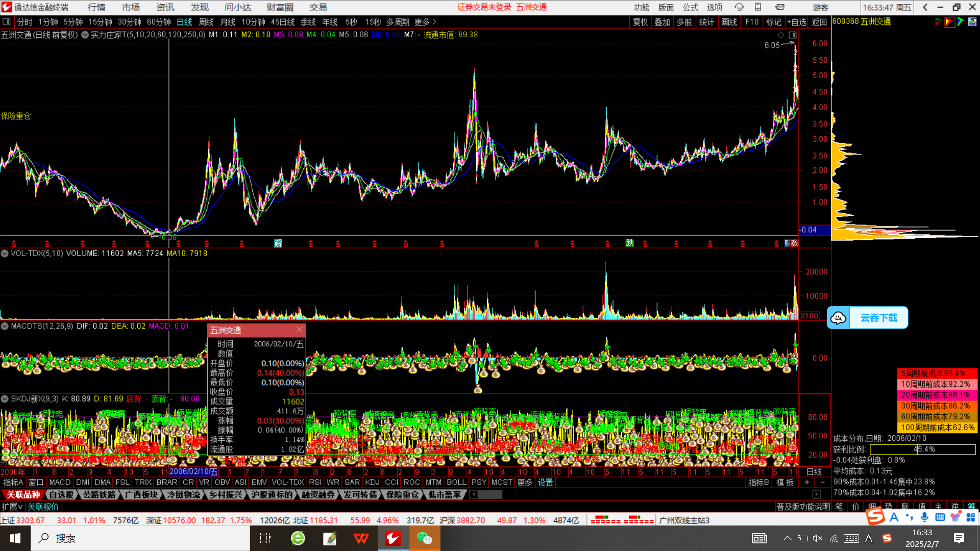Image resolution: width=980 pixels, height=551 pixels.
Task: Toggle the side panel icon left of 分时
Action: (x=7, y=22)
